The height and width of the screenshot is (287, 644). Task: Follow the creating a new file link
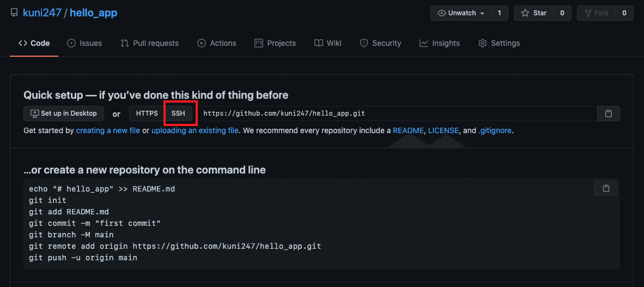coord(108,131)
